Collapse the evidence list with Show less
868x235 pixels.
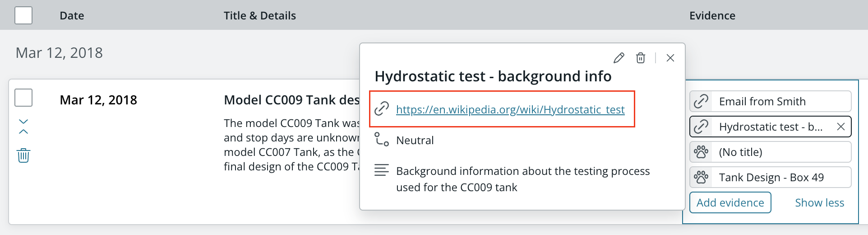819,202
